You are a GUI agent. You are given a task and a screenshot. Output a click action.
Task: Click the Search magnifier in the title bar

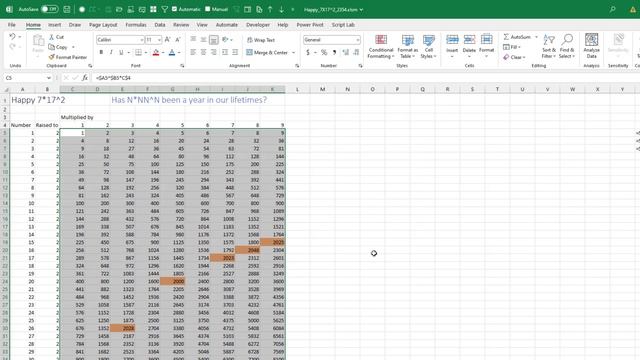pos(613,9)
